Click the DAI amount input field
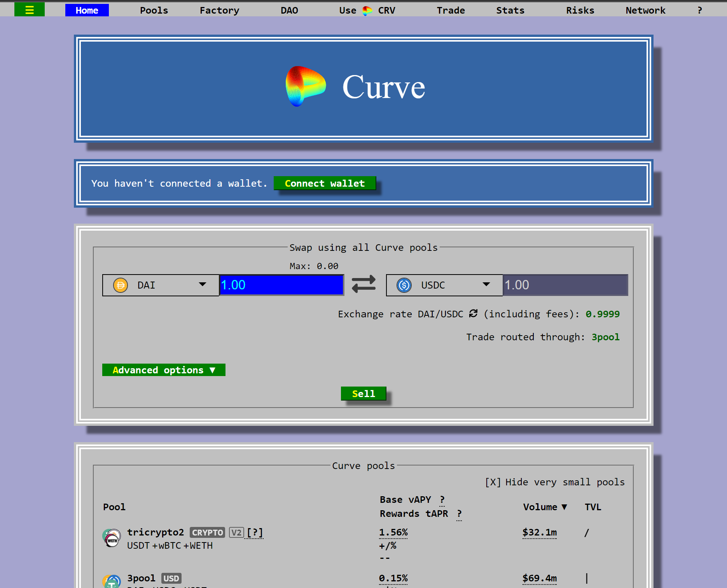The width and height of the screenshot is (727, 588). click(x=281, y=285)
